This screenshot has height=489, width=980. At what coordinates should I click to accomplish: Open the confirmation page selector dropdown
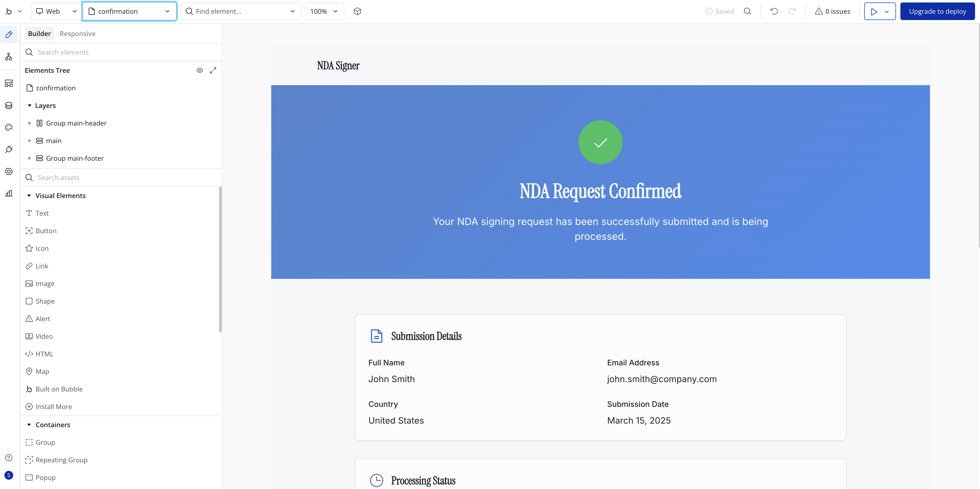coord(129,12)
